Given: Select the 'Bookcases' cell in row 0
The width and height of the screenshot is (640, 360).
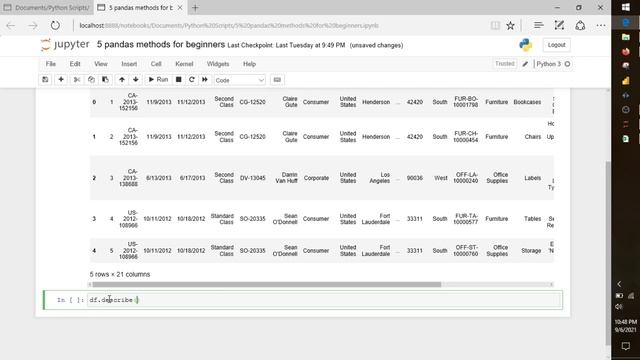Looking at the screenshot, I should [527, 102].
